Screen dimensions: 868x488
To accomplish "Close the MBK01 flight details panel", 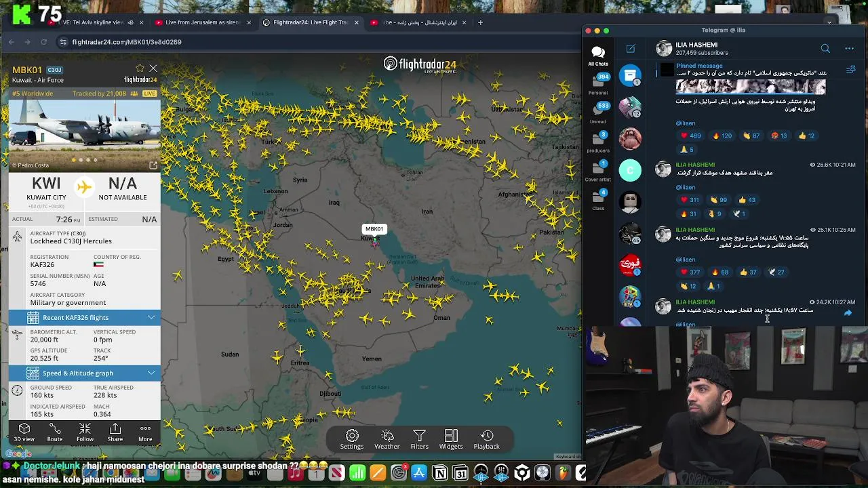I will [x=153, y=68].
